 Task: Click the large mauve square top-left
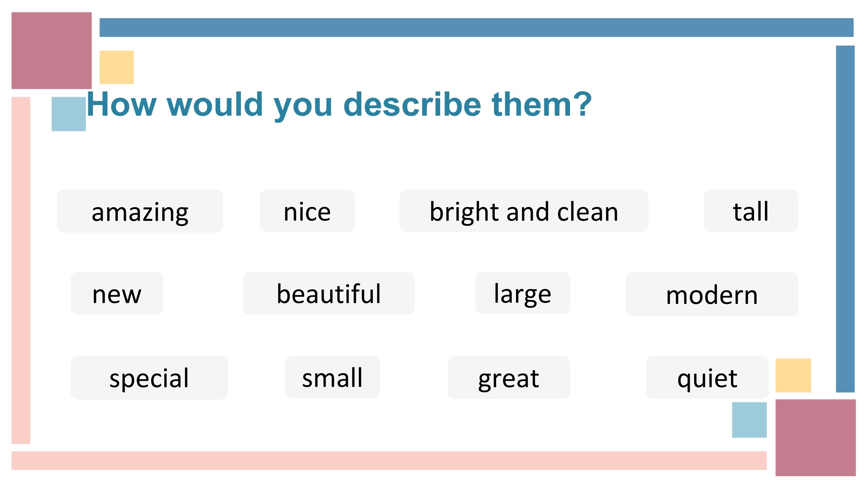pos(51,51)
